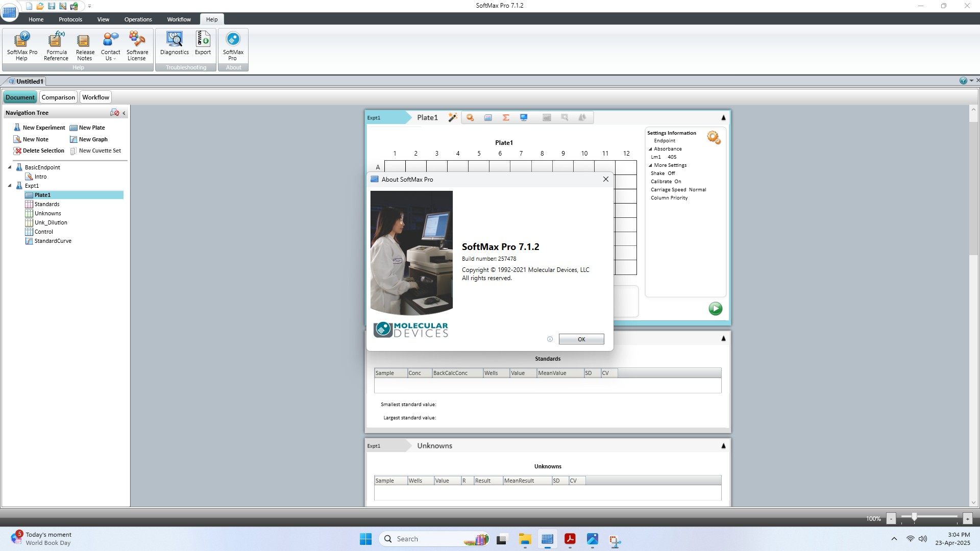980x551 pixels.
Task: Click the zoom slider handle
Action: tap(914, 517)
